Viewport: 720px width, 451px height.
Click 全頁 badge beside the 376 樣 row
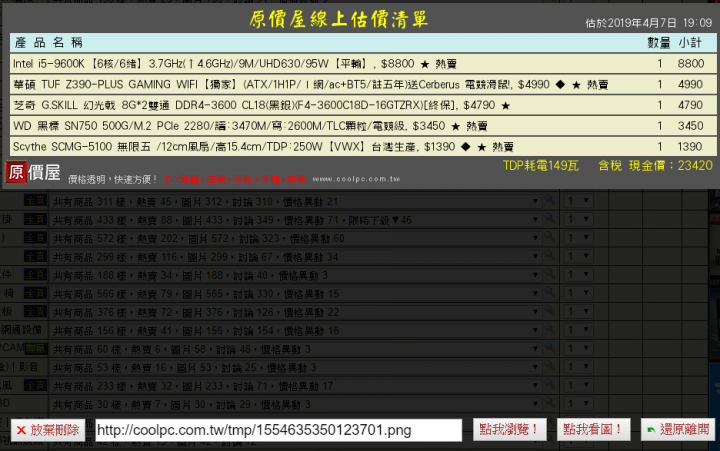click(35, 311)
